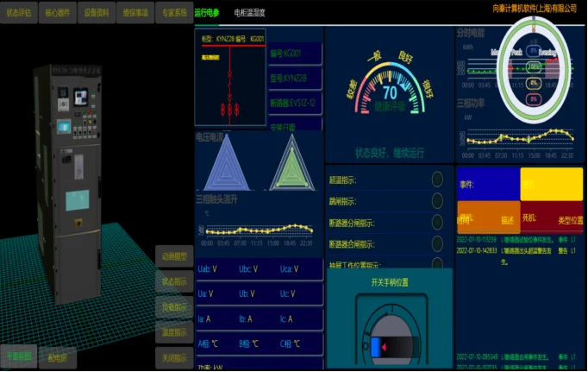The height and width of the screenshot is (372, 588).
Task: Click the blue 事件 filter tile
Action: pos(488,184)
